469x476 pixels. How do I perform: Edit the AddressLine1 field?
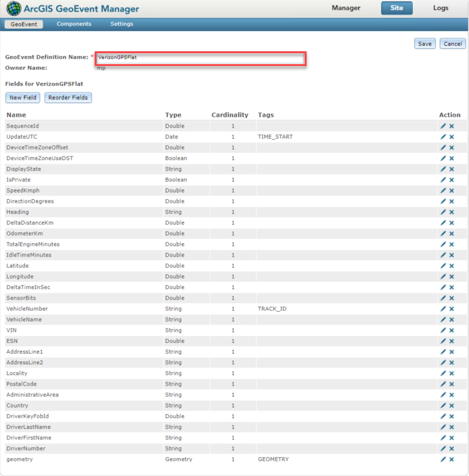pos(443,352)
